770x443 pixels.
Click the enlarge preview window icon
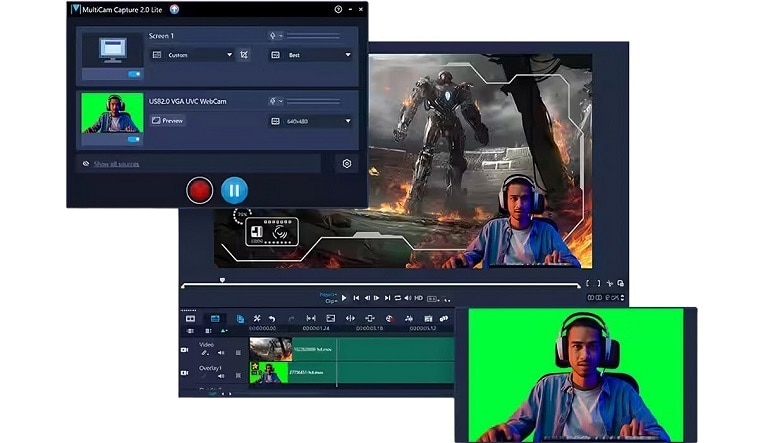click(621, 283)
